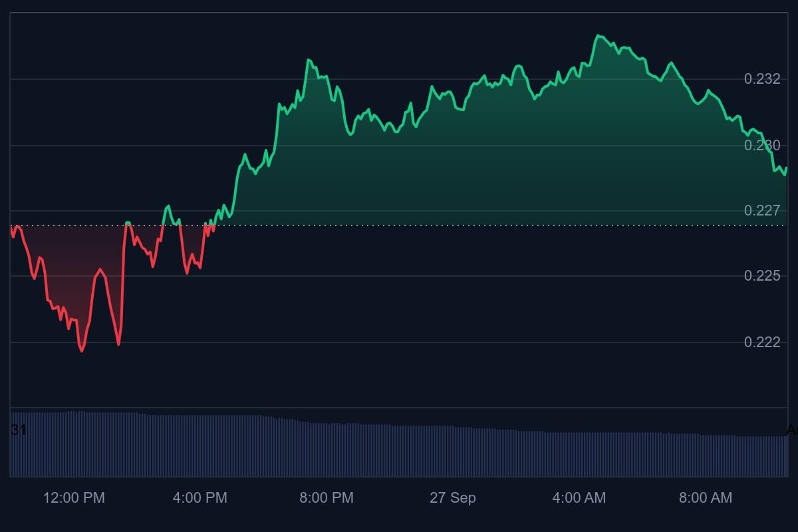This screenshot has width=798, height=532.
Task: Click the 31 label left of volume bars
Action: pos(19,430)
